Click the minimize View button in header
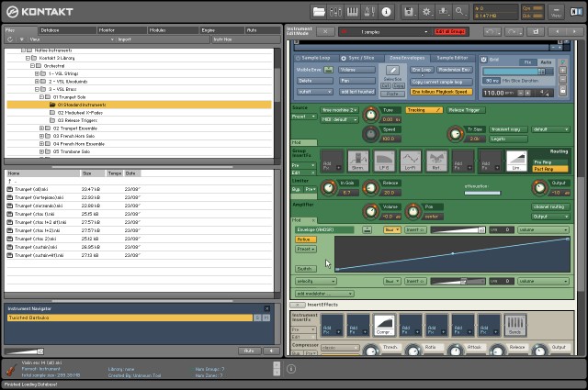 click(x=556, y=12)
